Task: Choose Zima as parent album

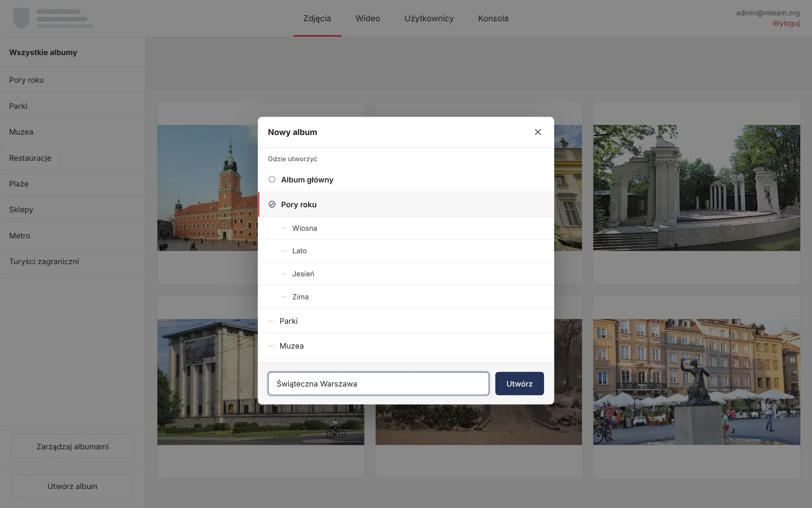Action: click(x=406, y=297)
